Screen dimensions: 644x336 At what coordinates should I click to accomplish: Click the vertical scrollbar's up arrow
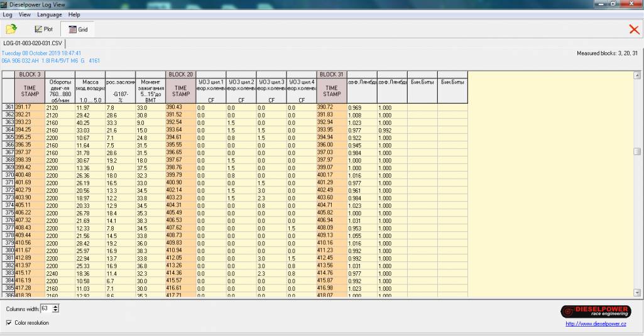coord(637,75)
